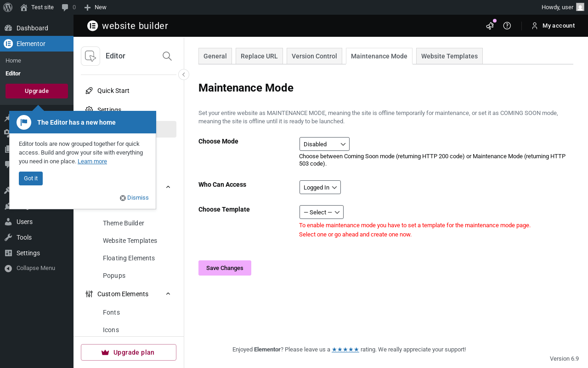This screenshot has width=588, height=368.
Task: Open the Choose Mode dropdown
Action: coord(324,144)
